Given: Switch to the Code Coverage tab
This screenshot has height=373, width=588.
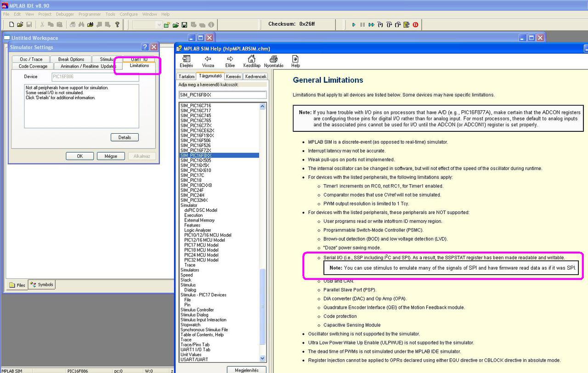Looking at the screenshot, I should [x=33, y=66].
